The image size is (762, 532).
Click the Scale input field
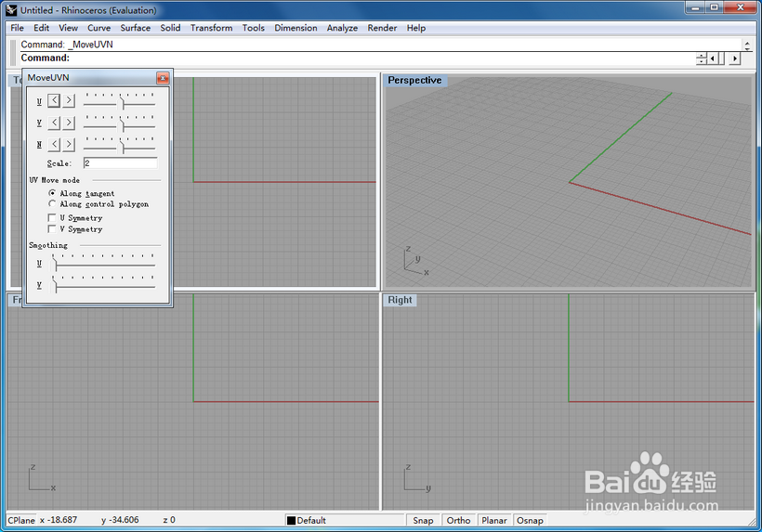(x=121, y=163)
